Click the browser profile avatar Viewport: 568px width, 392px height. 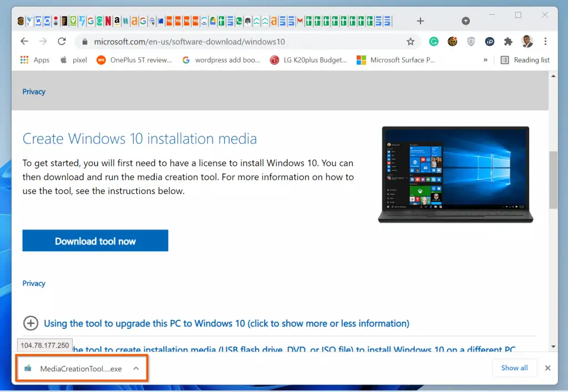click(528, 41)
